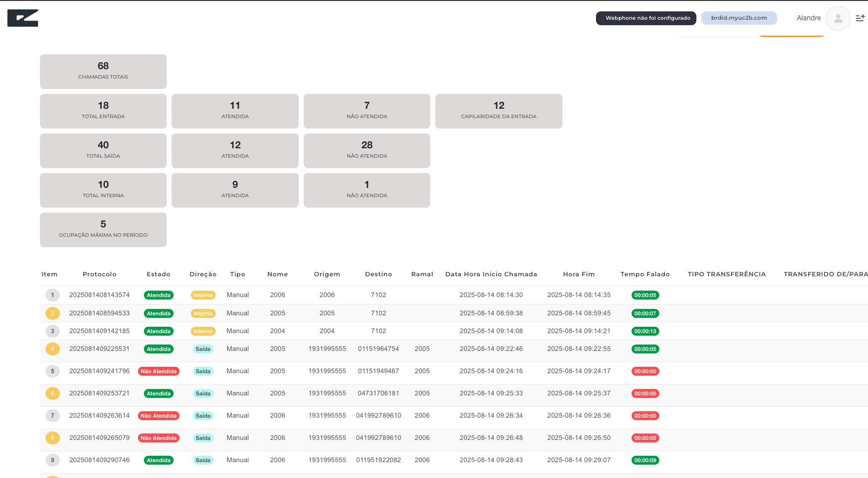Click the item number 3 badge
This screenshot has width=868, height=478.
(x=52, y=331)
